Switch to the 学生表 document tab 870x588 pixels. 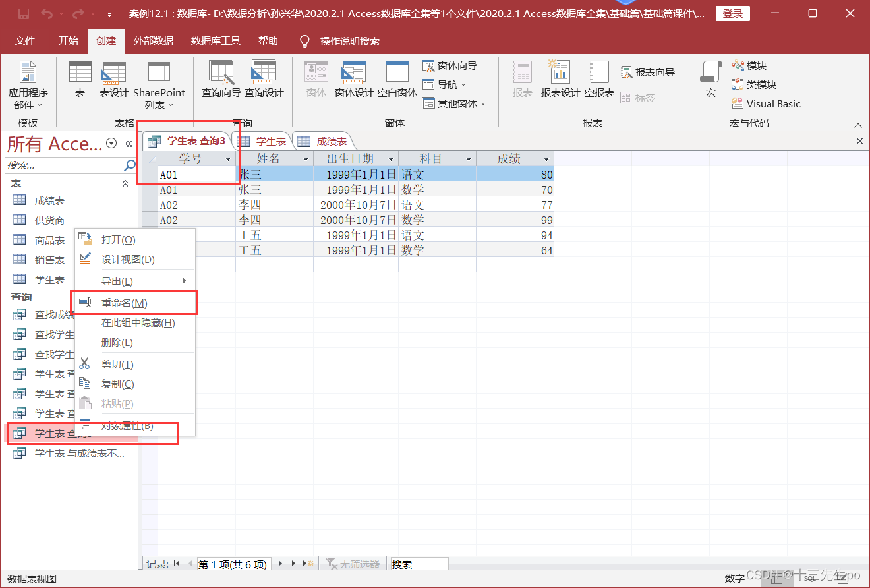tap(262, 141)
